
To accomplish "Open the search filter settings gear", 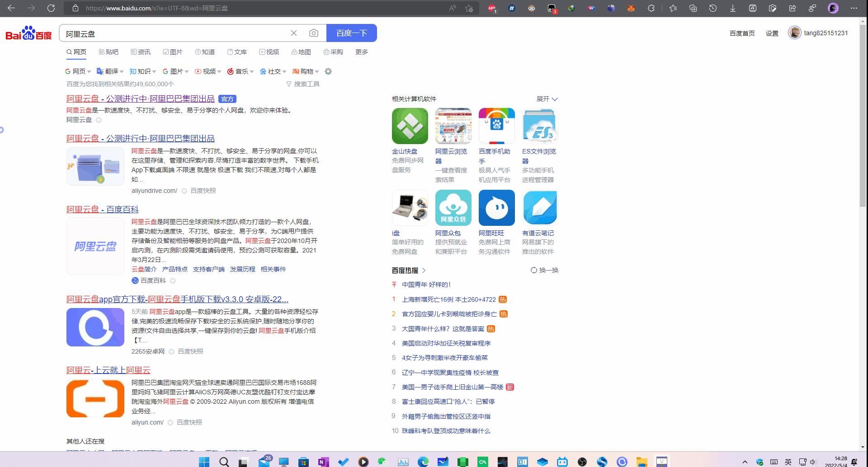I will click(328, 71).
